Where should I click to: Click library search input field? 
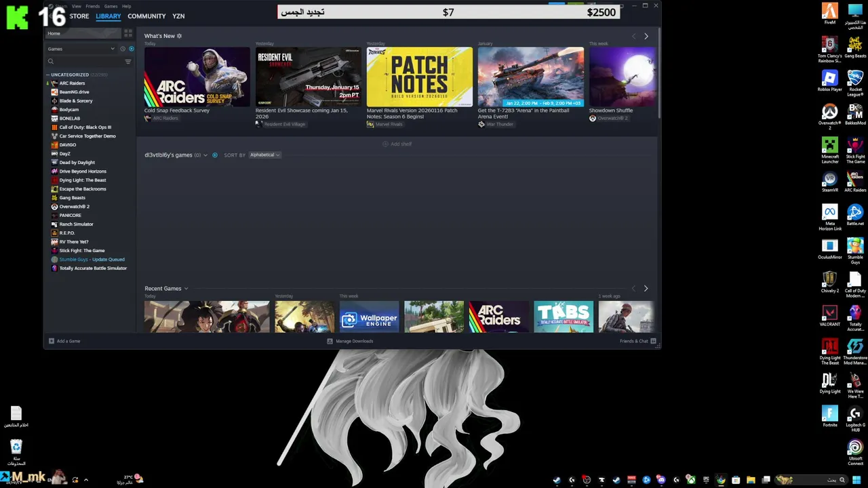pyautogui.click(x=88, y=62)
